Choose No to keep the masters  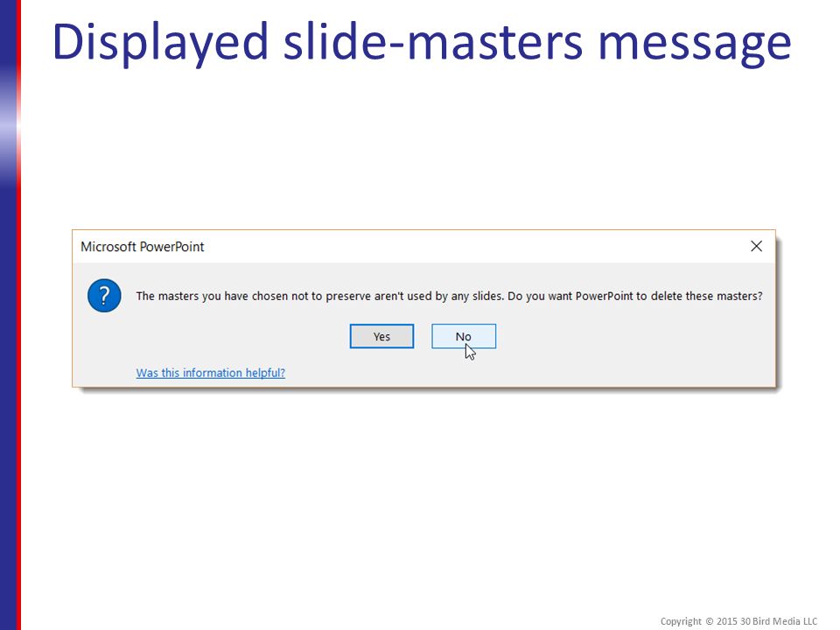[464, 336]
